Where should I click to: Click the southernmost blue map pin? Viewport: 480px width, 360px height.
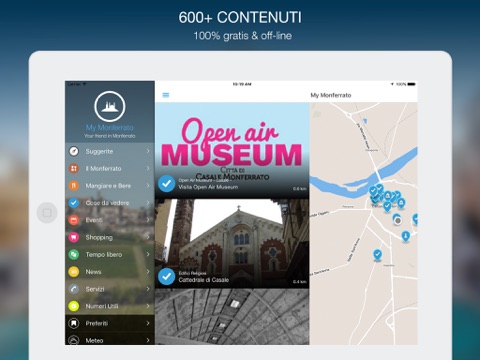pyautogui.click(x=377, y=256)
